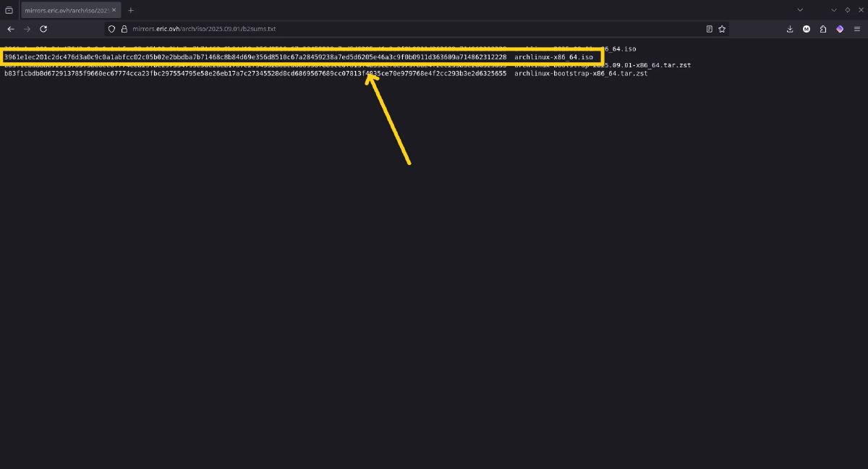Toggle reader view in address bar
Screen dimensions: 868x469
[710, 29]
